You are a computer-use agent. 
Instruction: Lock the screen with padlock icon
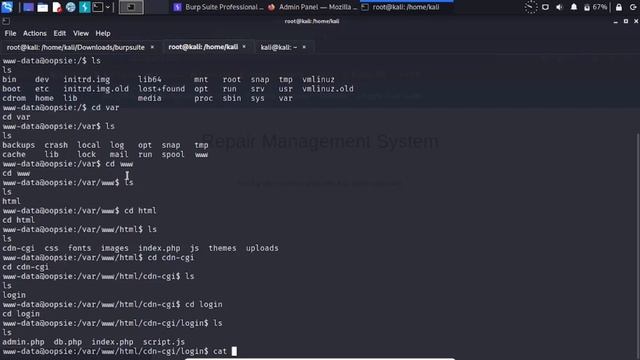(619, 7)
